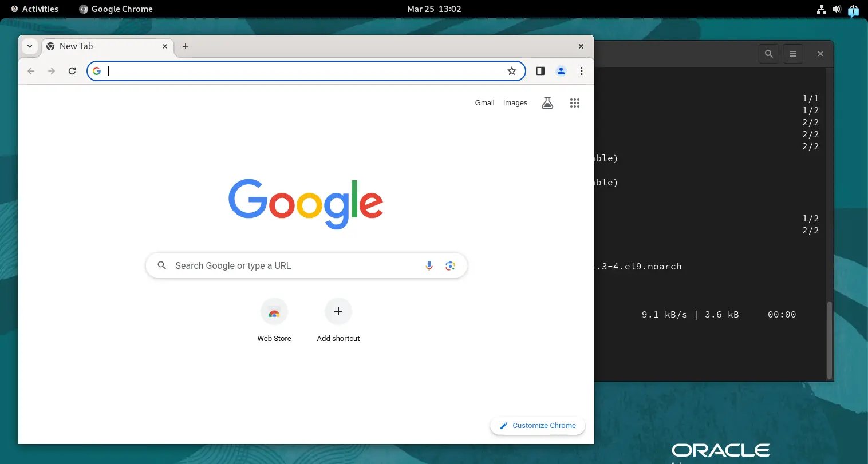The image size is (868, 464).
Task: Open a new tab with plus button
Action: 186,46
